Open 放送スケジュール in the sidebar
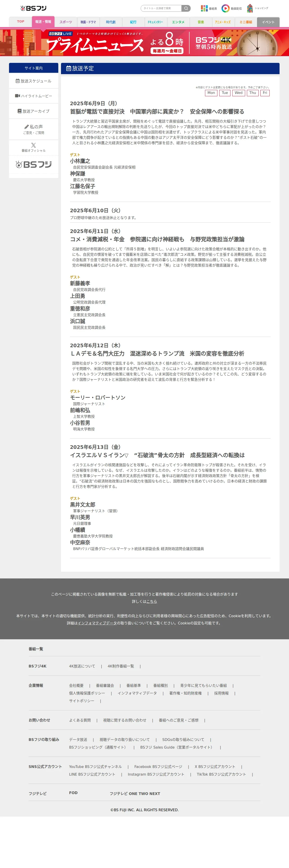289x868 pixels. pos(33,81)
